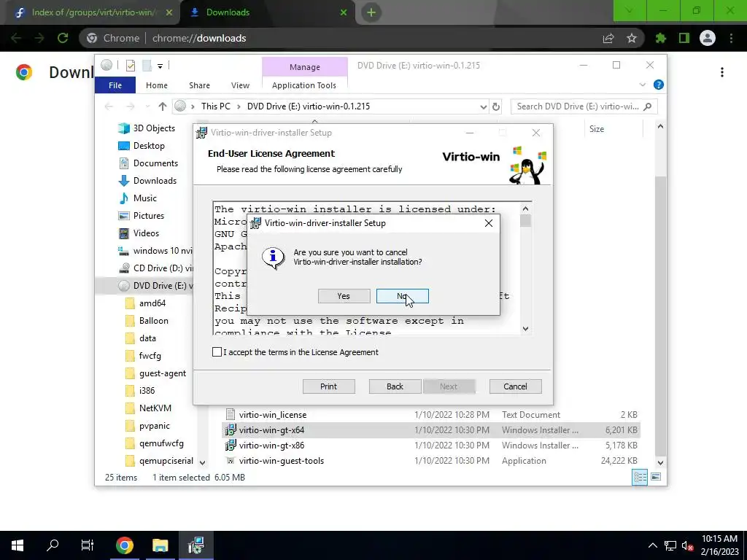
Task: Click the New Folder quick access icon
Action: coord(147,65)
